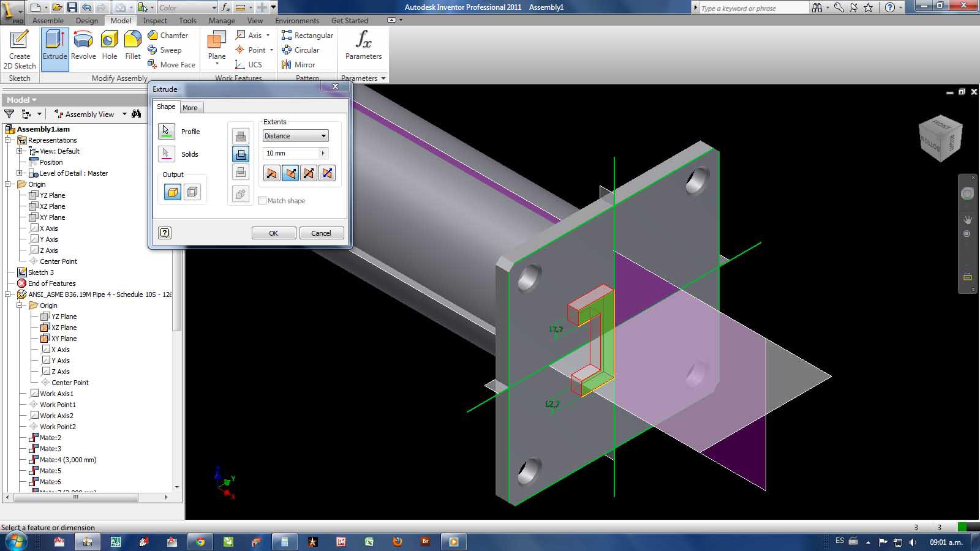980x551 pixels.
Task: Cancel the Extrude dialog
Action: (x=321, y=233)
